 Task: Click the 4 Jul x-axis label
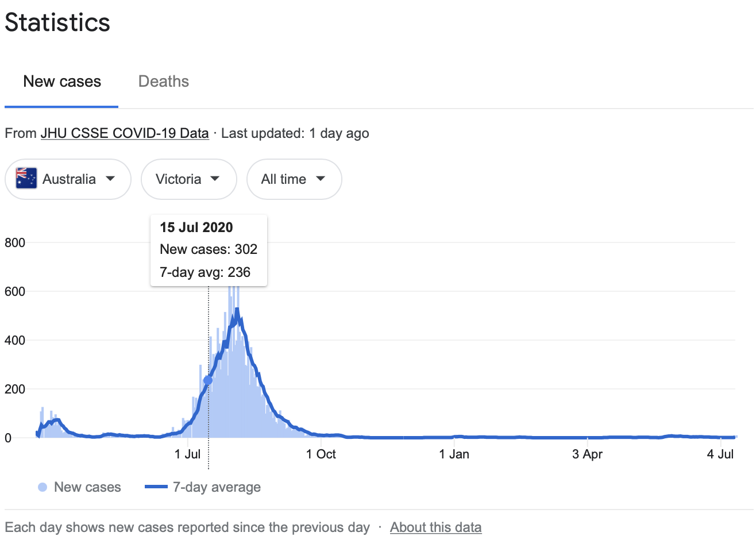coord(720,454)
